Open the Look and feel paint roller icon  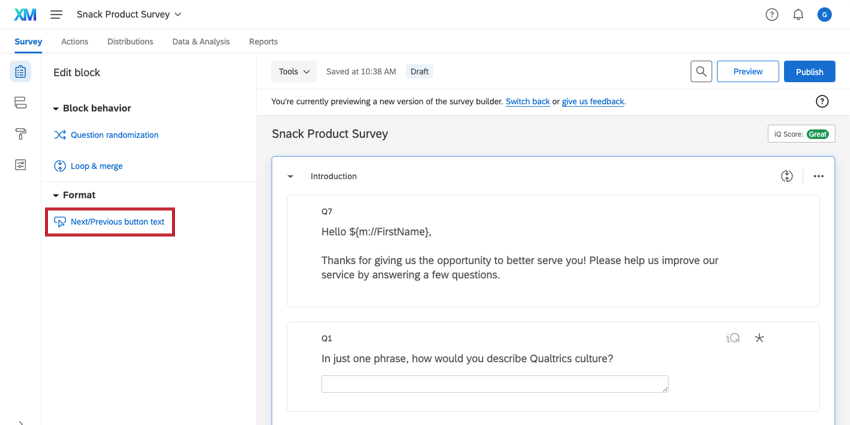(x=20, y=134)
